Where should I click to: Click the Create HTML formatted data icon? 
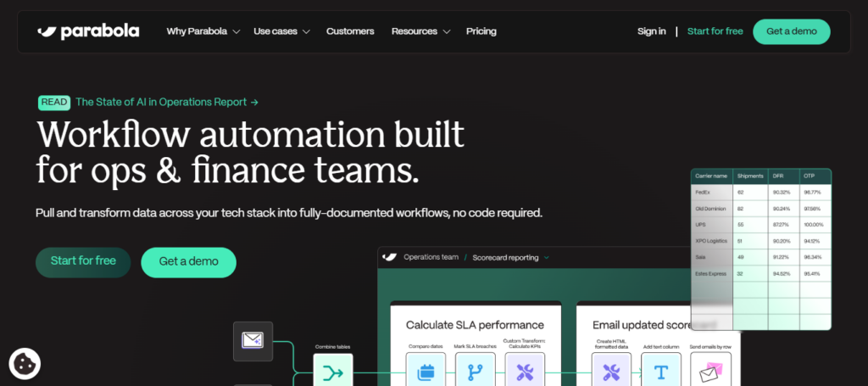pos(611,371)
